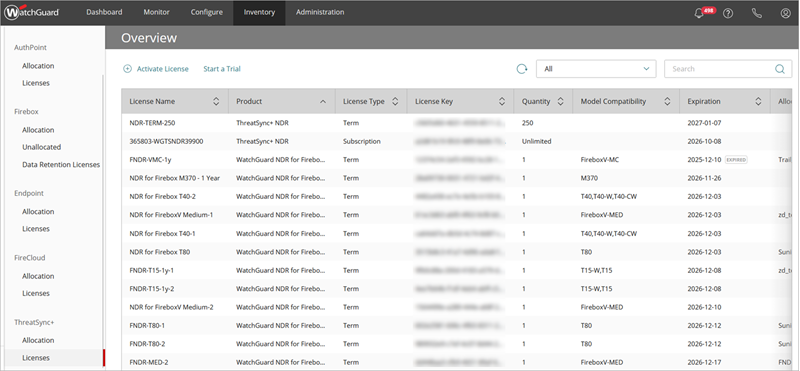Viewport: 800px width, 371px height.
Task: Click the M370 model compatibility cell
Action: pyautogui.click(x=589, y=178)
